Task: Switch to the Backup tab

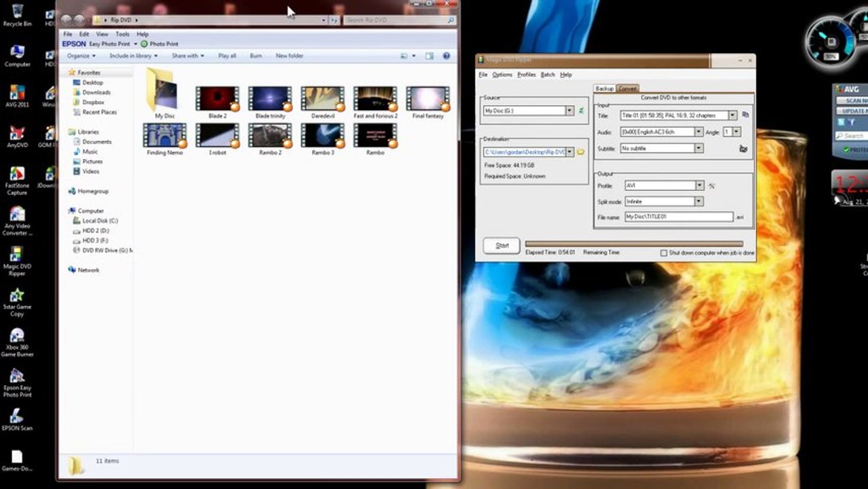Action: click(605, 88)
